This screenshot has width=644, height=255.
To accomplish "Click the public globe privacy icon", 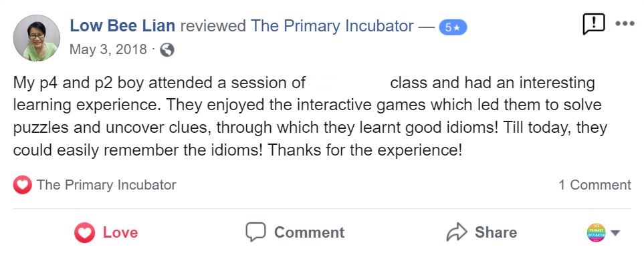I will click(167, 51).
